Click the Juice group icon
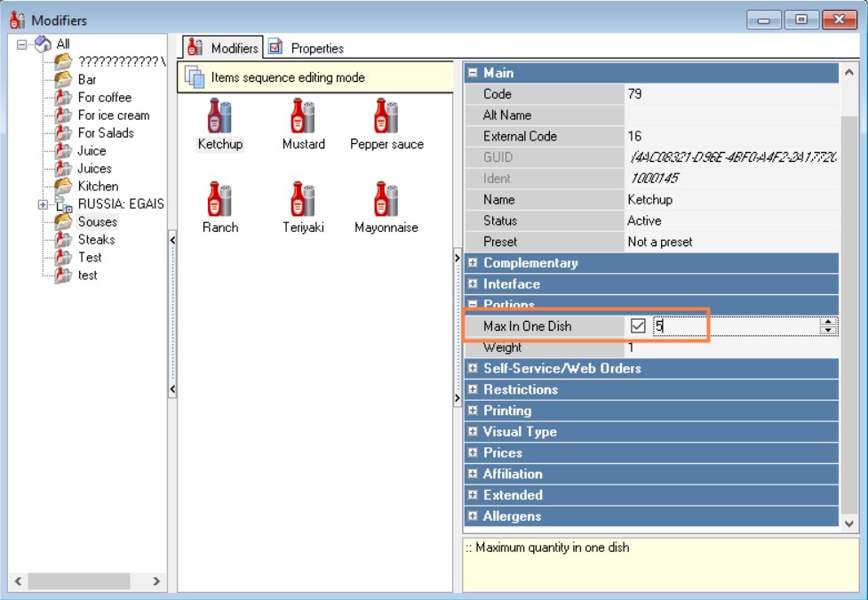Viewport: 868px width, 600px height. tap(63, 150)
